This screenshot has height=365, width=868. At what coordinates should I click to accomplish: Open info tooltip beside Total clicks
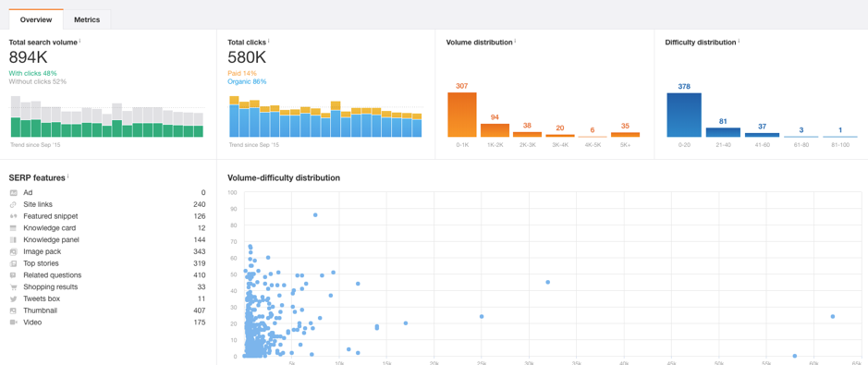pos(269,41)
